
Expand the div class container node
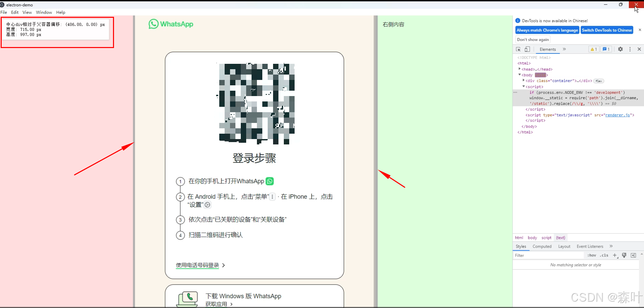tap(524, 80)
